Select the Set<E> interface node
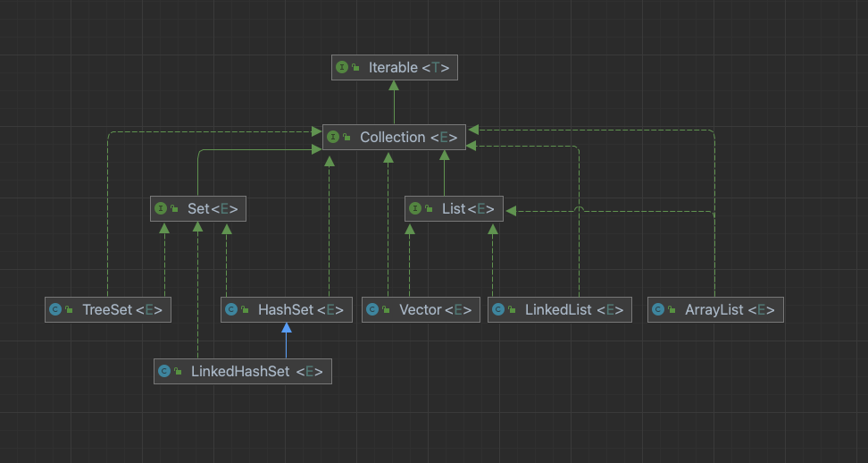This screenshot has height=463, width=868. [x=198, y=209]
